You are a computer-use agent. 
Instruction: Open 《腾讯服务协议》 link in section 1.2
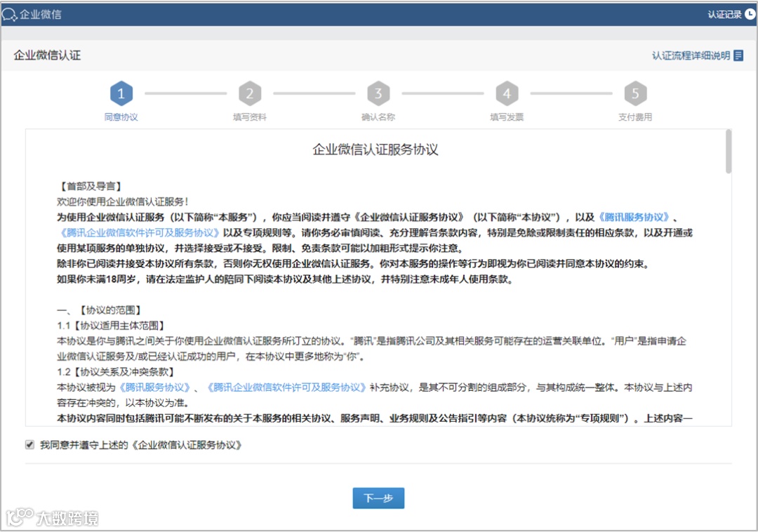(154, 387)
